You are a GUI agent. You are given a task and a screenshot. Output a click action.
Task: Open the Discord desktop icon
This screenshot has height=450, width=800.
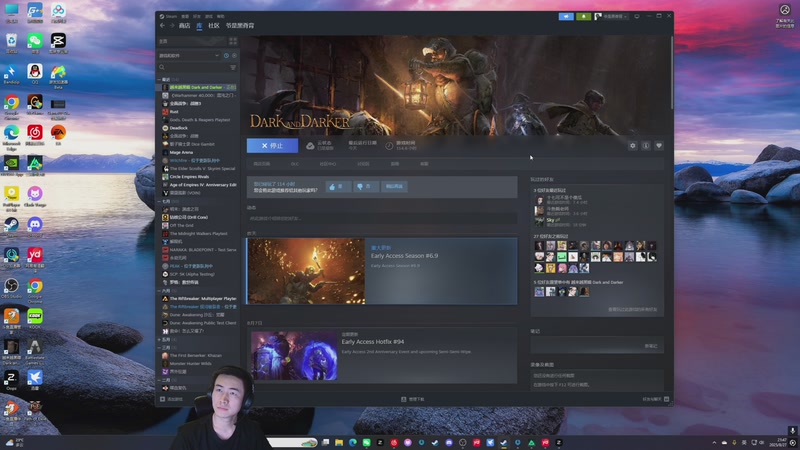point(35,225)
